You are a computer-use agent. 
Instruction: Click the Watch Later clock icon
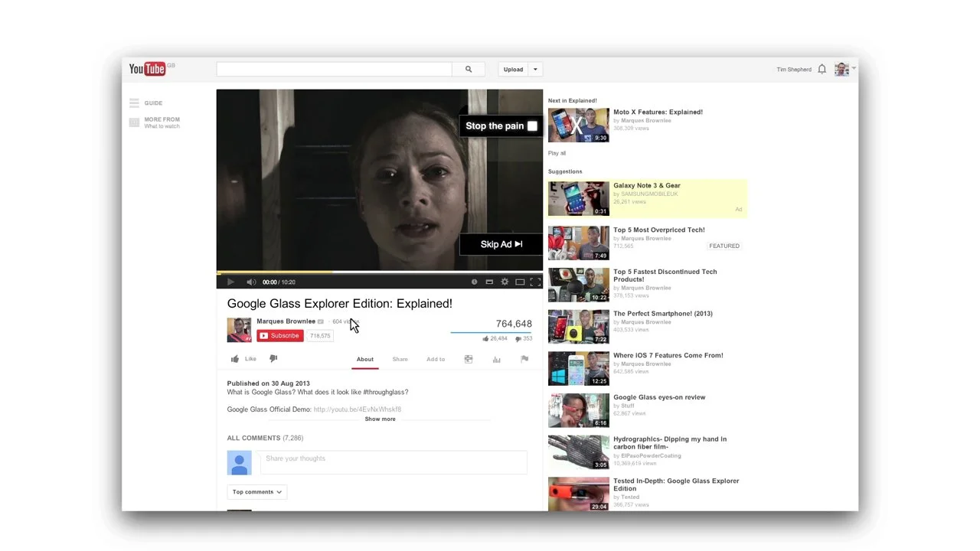474,282
